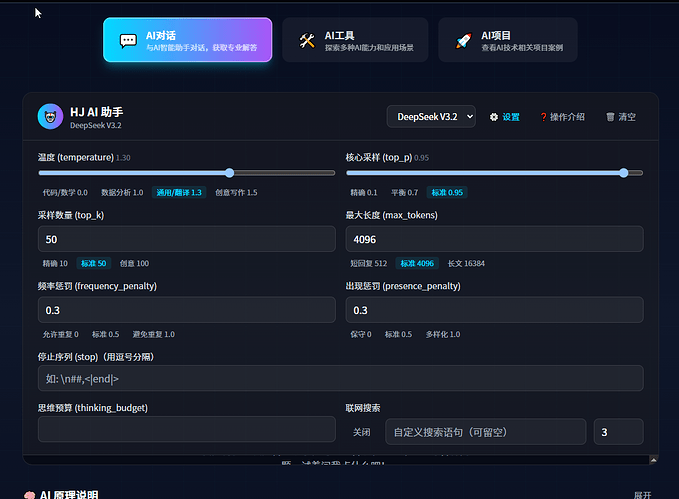Expand the AI原理说明 section with 展开
Viewport: 679px width, 499px height.
pyautogui.click(x=642, y=494)
